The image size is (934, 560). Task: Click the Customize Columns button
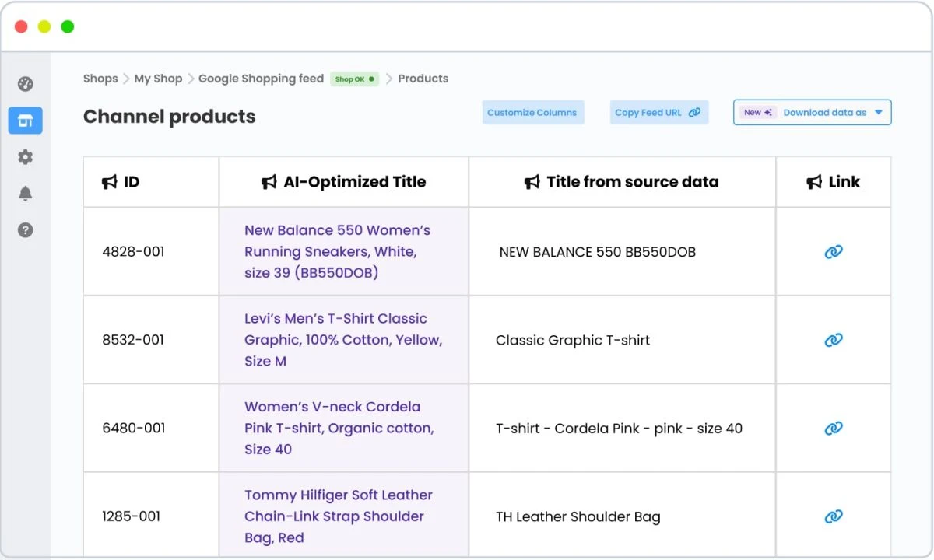click(x=532, y=113)
